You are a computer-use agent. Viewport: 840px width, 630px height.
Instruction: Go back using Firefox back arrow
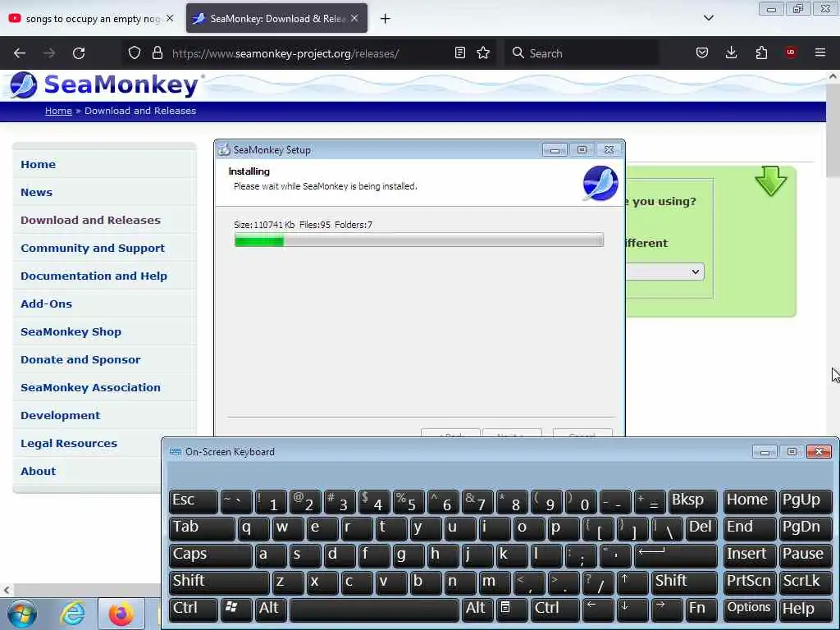coord(20,53)
